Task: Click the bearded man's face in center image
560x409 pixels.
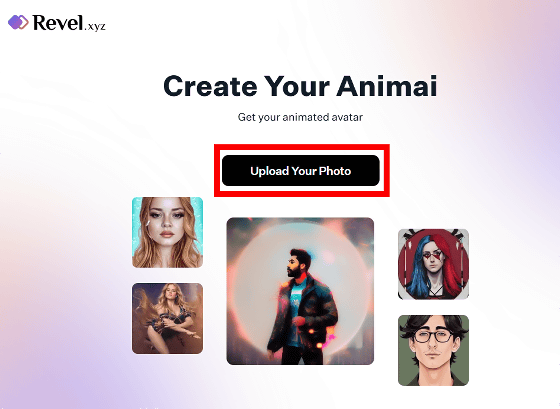Action: (x=294, y=266)
